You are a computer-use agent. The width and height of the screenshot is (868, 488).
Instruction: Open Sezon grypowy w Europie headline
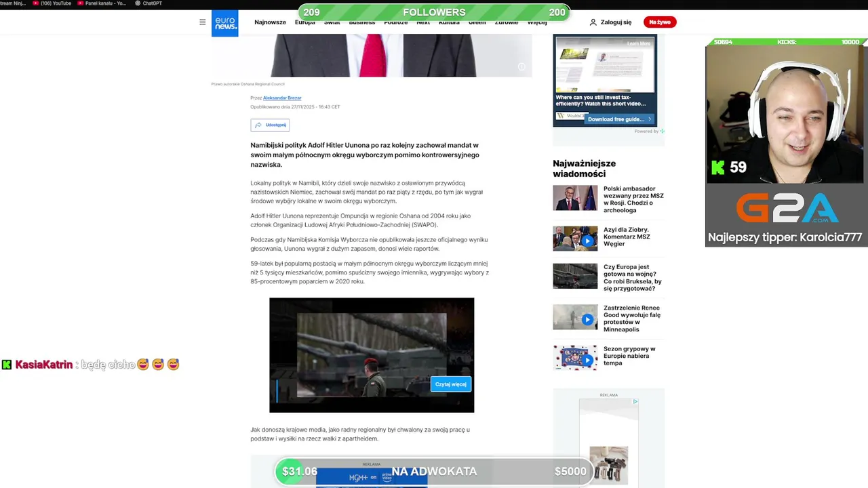tap(629, 356)
